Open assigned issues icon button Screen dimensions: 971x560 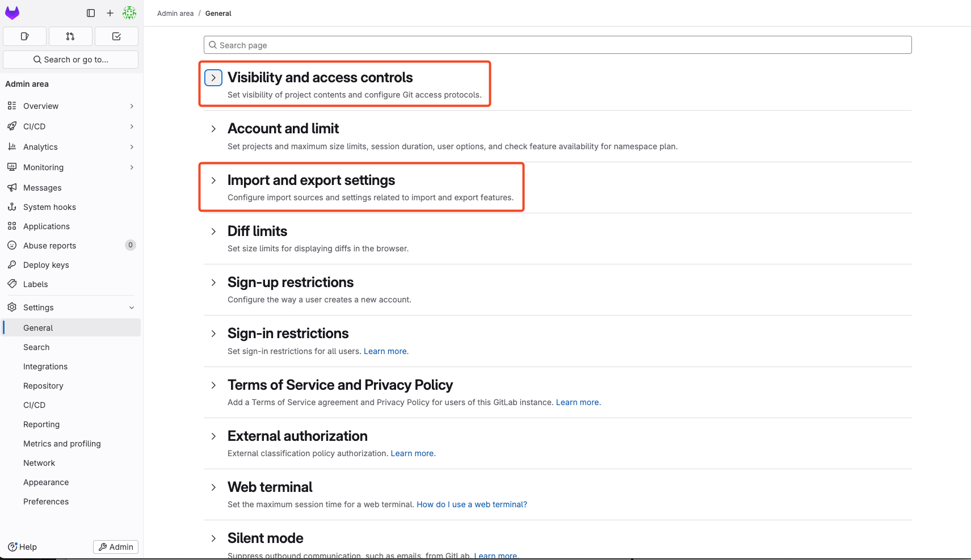click(24, 36)
